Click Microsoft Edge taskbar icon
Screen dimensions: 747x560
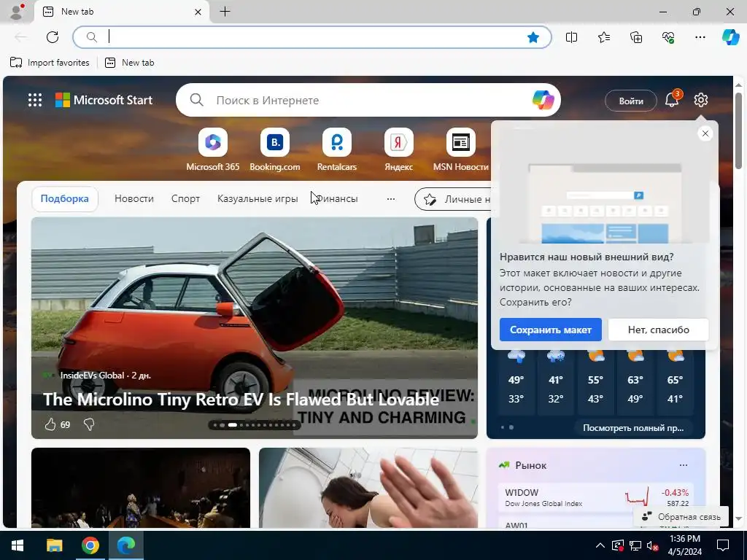point(126,545)
